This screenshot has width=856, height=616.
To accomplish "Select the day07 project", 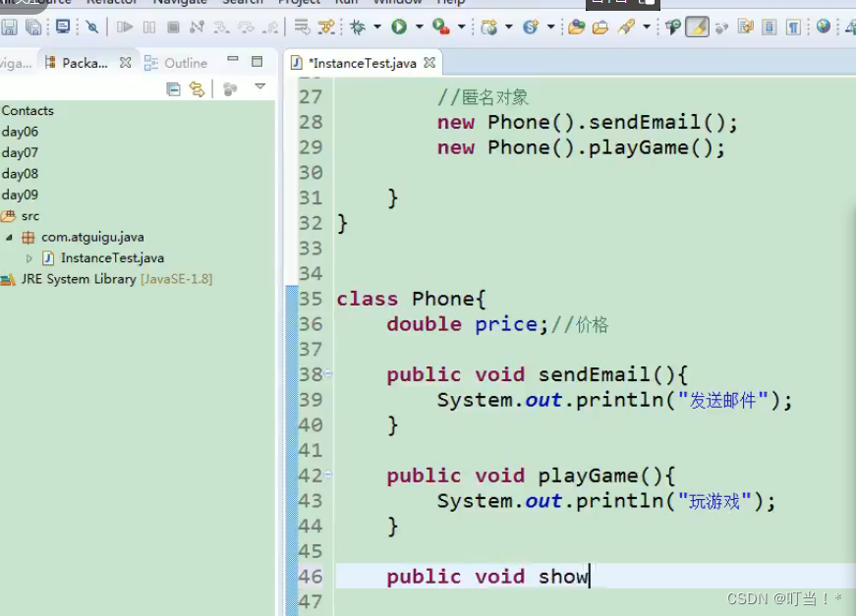I will 20,153.
